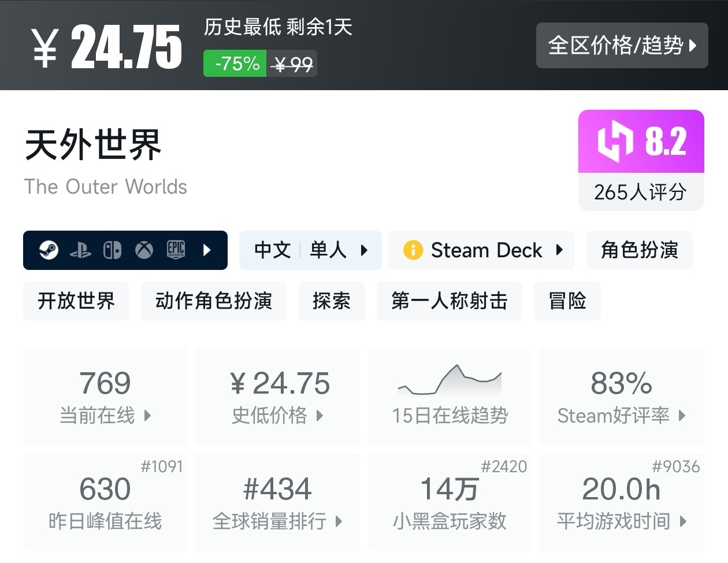This screenshot has width=728, height=563.
Task: View the 15日在线趋势 chart
Action: [450, 397]
